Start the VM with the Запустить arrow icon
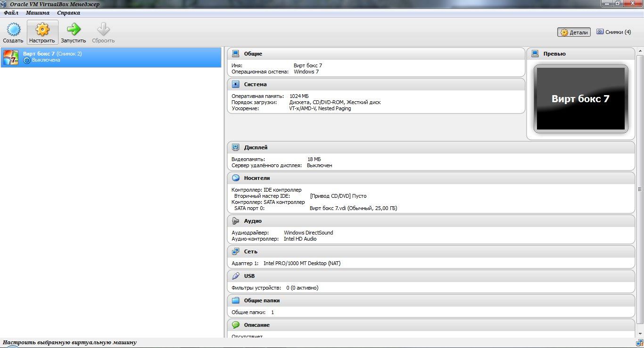644x348 pixels. coord(73,30)
